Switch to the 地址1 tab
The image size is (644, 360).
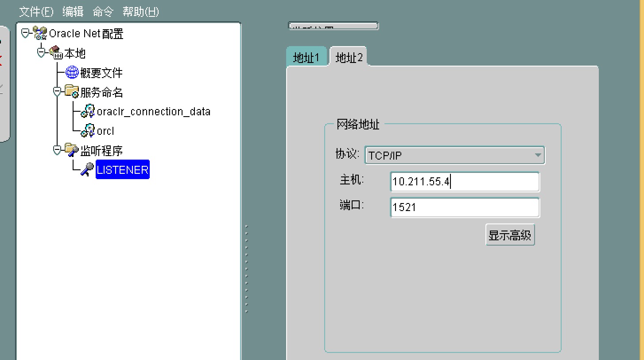click(x=306, y=57)
